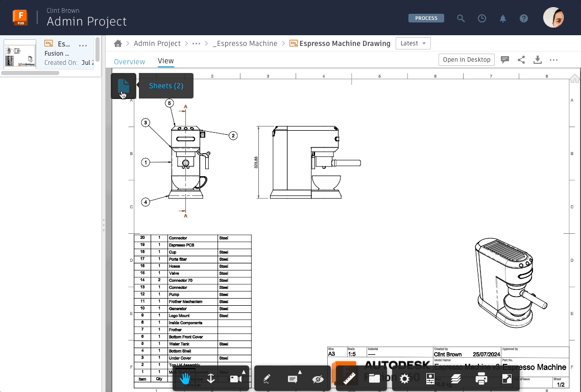The width and height of the screenshot is (581, 392).
Task: Toggle the Sheets panel open
Action: click(123, 86)
